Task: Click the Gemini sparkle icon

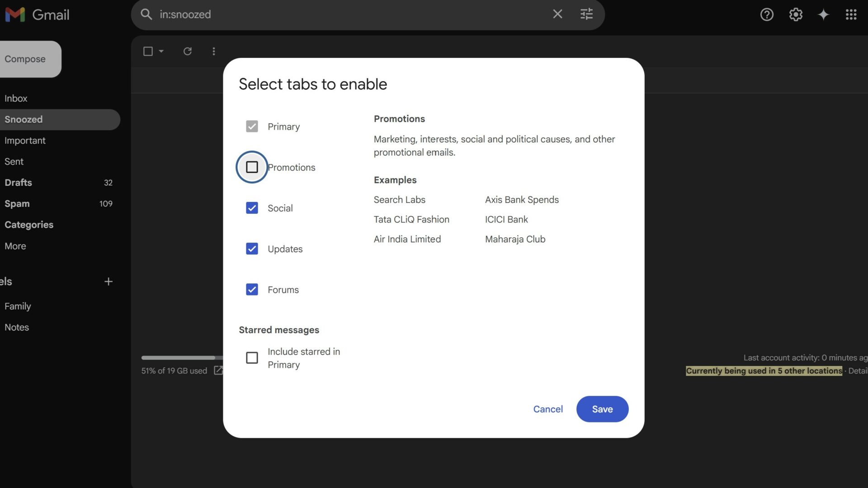Action: click(823, 14)
